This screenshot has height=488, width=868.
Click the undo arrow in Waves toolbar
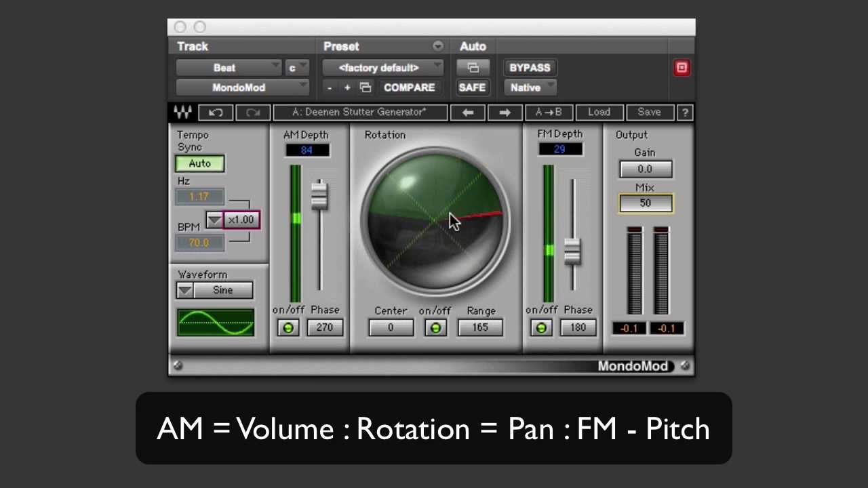[x=216, y=113]
